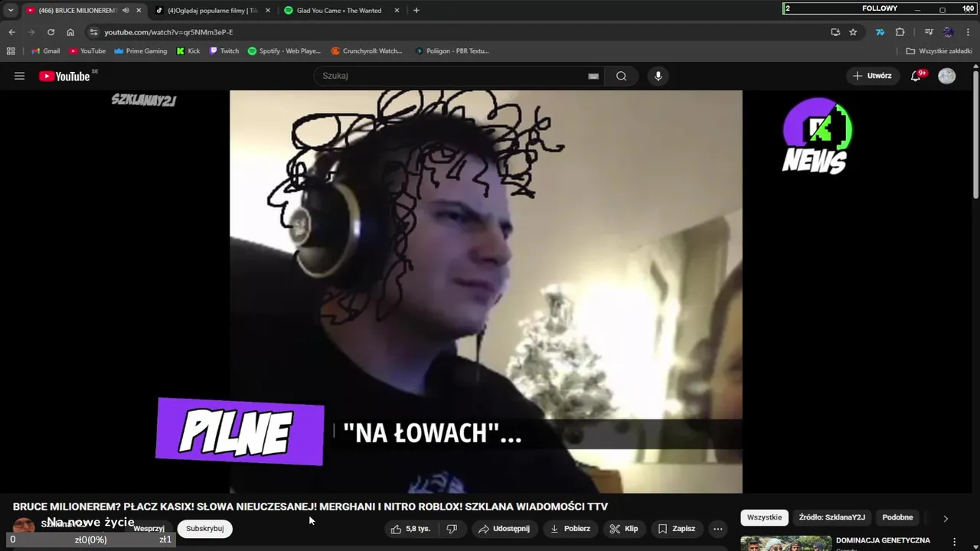
Task: Click the Wesprzyj button
Action: tap(149, 529)
